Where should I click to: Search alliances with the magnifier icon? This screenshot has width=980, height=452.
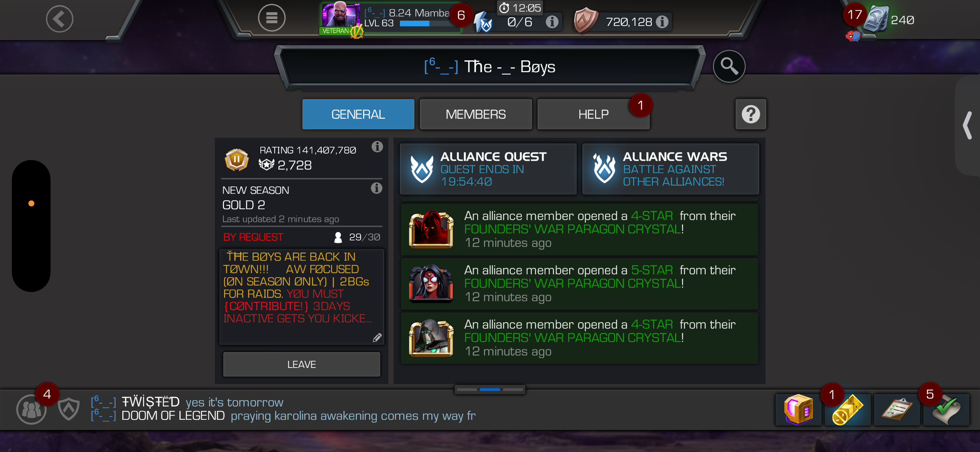click(x=729, y=66)
